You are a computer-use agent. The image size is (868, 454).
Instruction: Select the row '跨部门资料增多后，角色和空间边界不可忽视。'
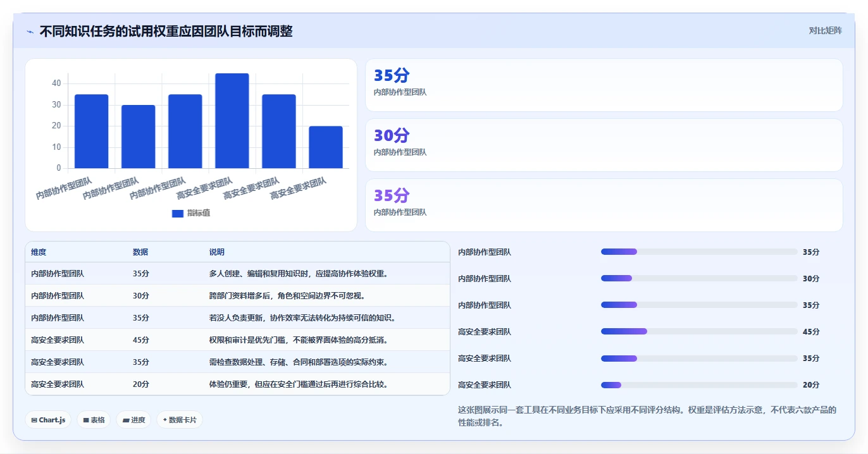pos(237,296)
